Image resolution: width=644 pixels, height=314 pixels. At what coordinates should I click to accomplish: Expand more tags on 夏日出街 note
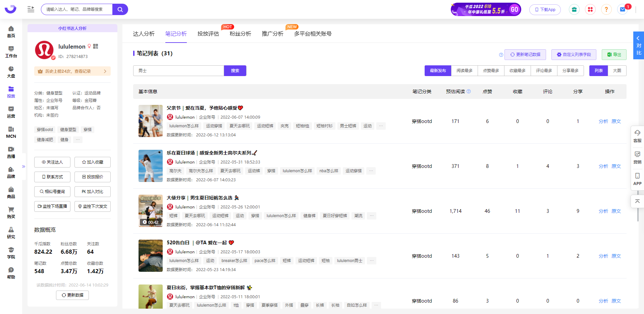point(376,305)
